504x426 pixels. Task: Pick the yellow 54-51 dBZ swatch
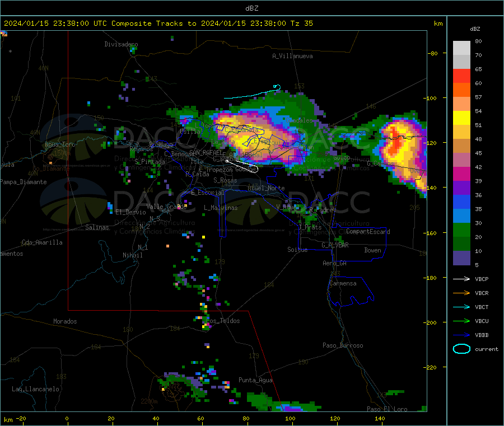[461, 118]
